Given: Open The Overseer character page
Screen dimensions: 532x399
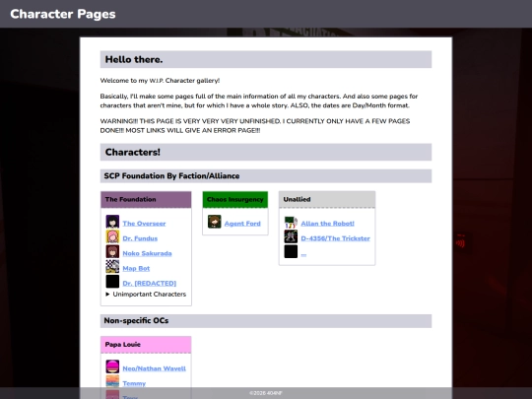Looking at the screenshot, I should [x=144, y=224].
